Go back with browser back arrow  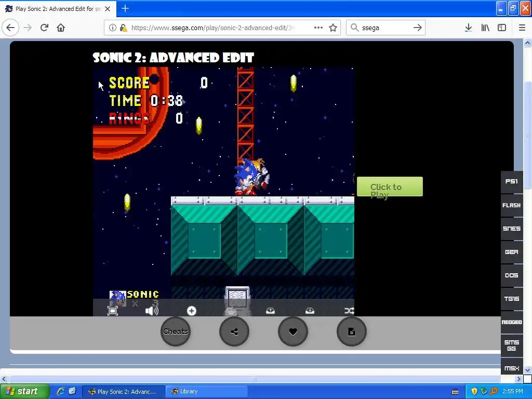pyautogui.click(x=10, y=28)
